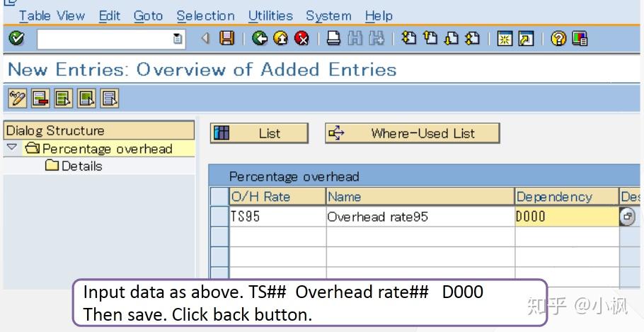Viewport: 644px width, 332px height.
Task: Click the D000 Dependency cell
Action: click(x=567, y=217)
